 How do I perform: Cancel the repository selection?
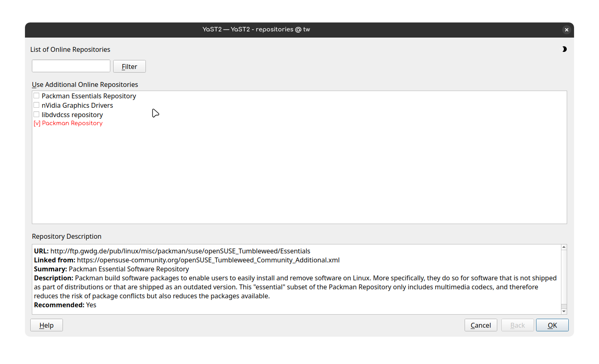[x=481, y=325]
